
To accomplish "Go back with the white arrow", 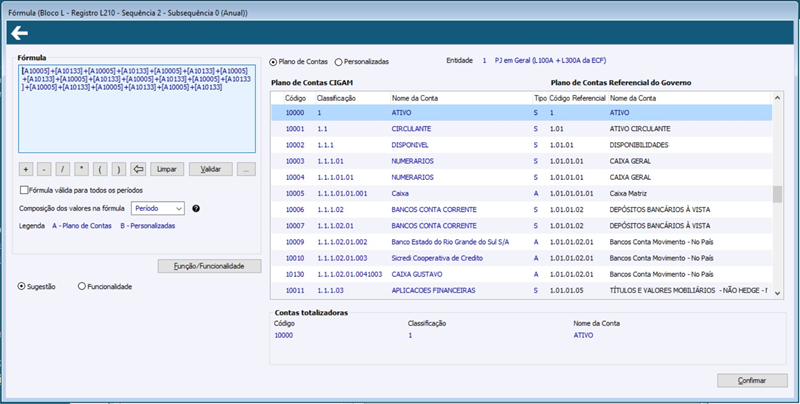I will pos(19,34).
